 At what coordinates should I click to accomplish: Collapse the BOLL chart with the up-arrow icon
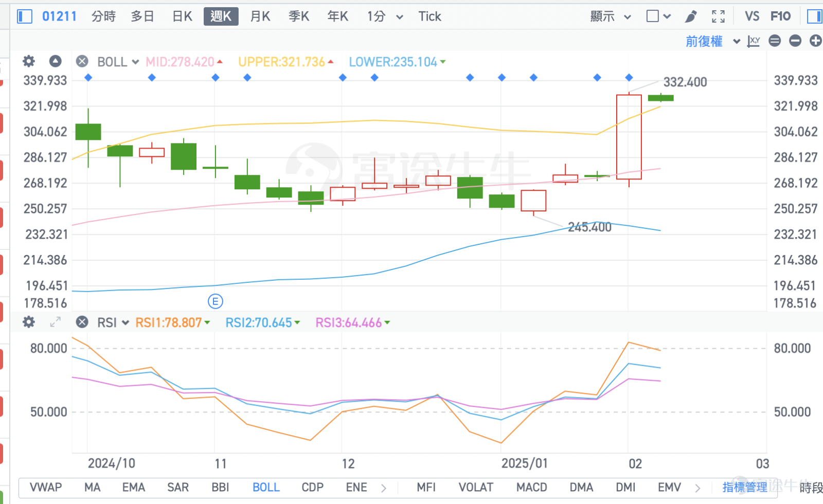(x=55, y=62)
